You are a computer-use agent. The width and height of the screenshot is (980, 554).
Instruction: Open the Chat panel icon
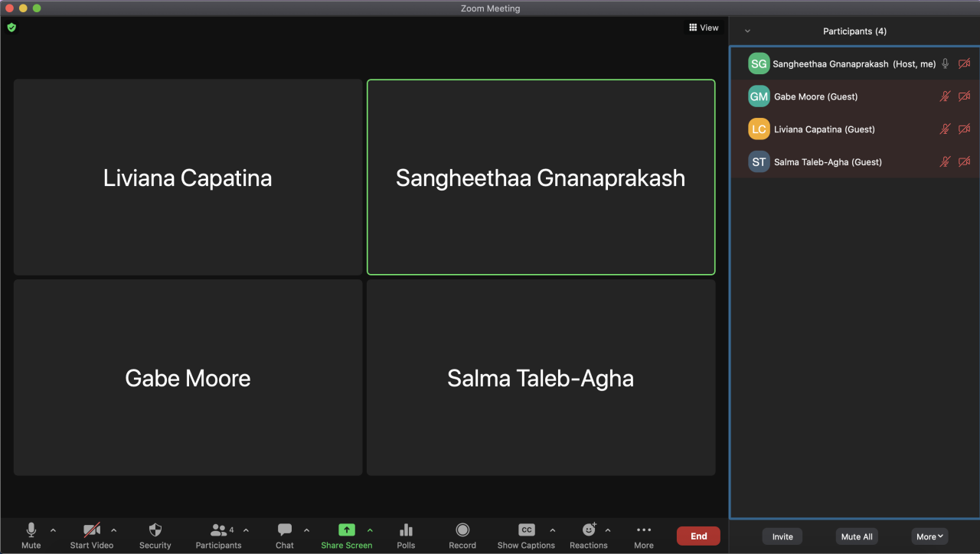coord(284,530)
